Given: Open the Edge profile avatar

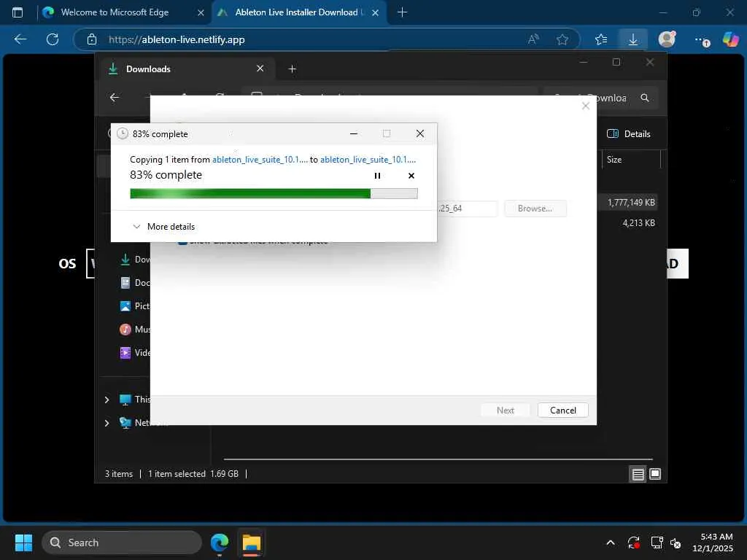Looking at the screenshot, I should point(667,39).
